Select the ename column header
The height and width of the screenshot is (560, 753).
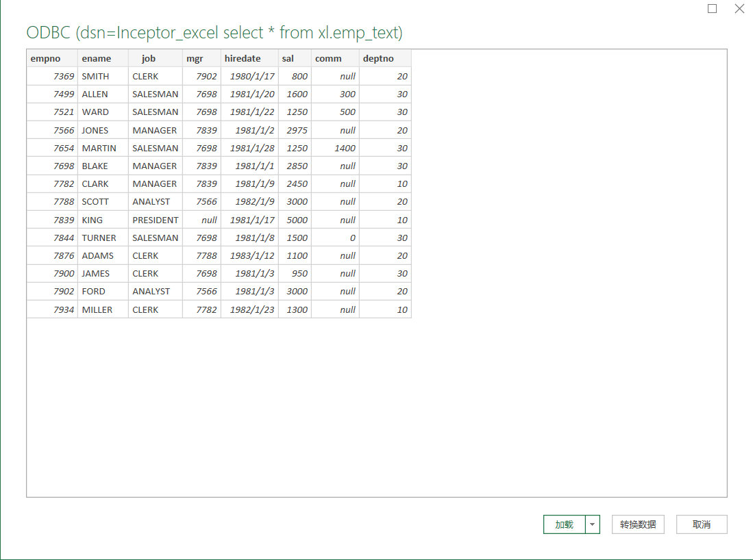click(103, 58)
